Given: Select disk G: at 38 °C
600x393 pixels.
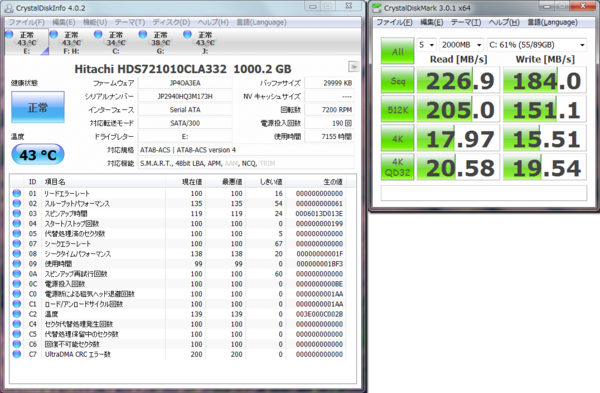Looking at the screenshot, I should (x=160, y=42).
